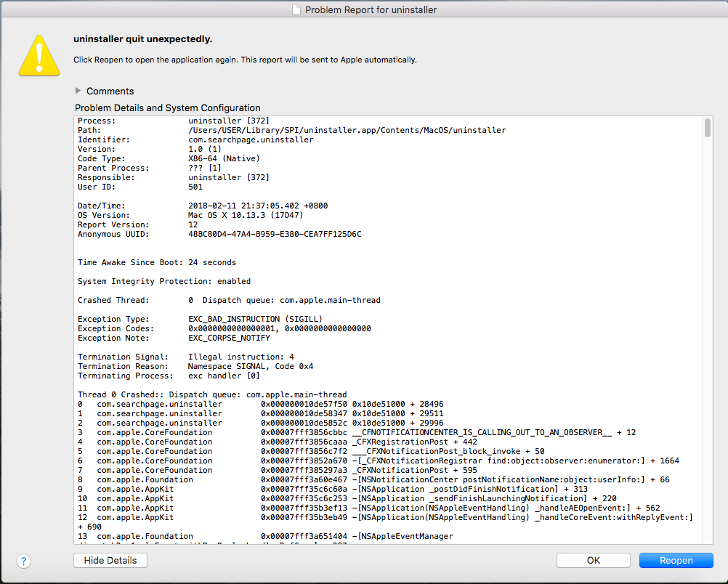Click stack frame 2 with offset 29996

pyautogui.click(x=260, y=423)
